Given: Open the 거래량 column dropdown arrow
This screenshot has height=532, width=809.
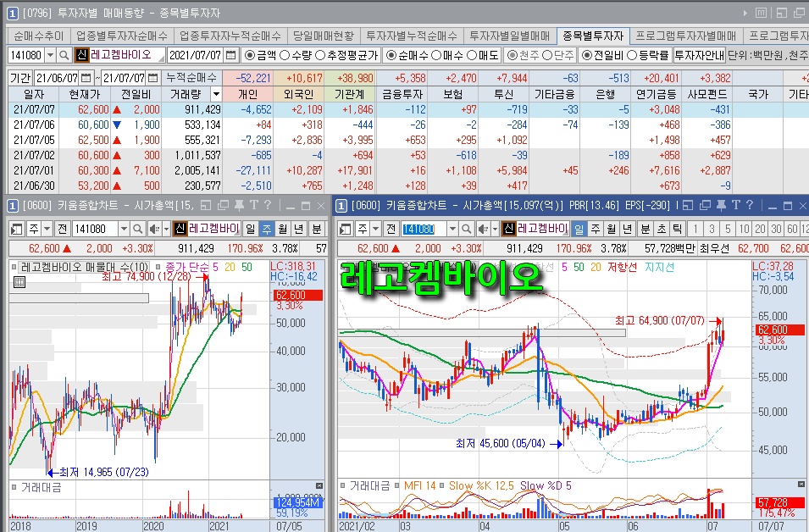Looking at the screenshot, I should [216, 94].
